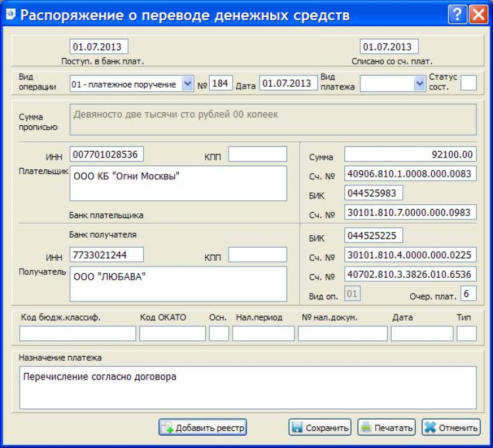Print the document with Печатать
Image resolution: width=493 pixels, height=448 pixels.
click(387, 427)
